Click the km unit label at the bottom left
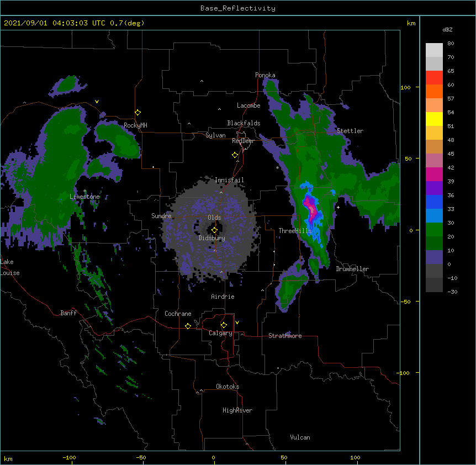Image resolution: width=476 pixels, height=465 pixels. pyautogui.click(x=8, y=458)
